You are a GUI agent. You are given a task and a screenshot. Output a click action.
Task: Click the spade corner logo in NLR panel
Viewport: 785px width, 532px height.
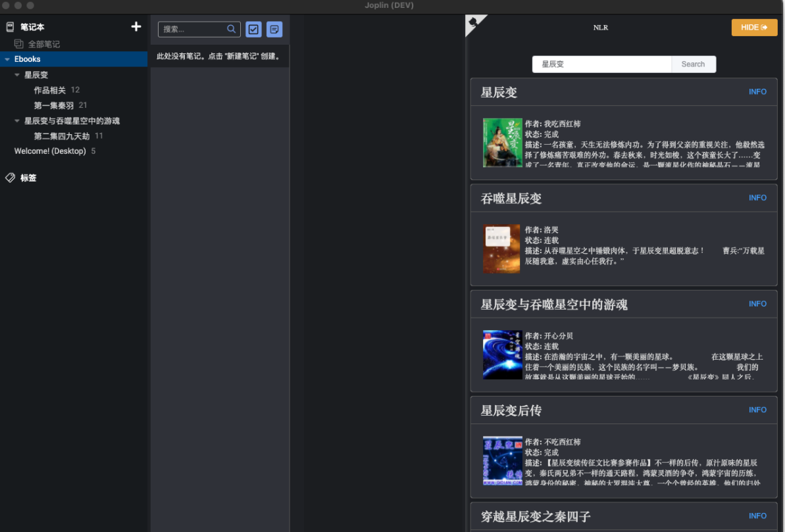(x=473, y=22)
